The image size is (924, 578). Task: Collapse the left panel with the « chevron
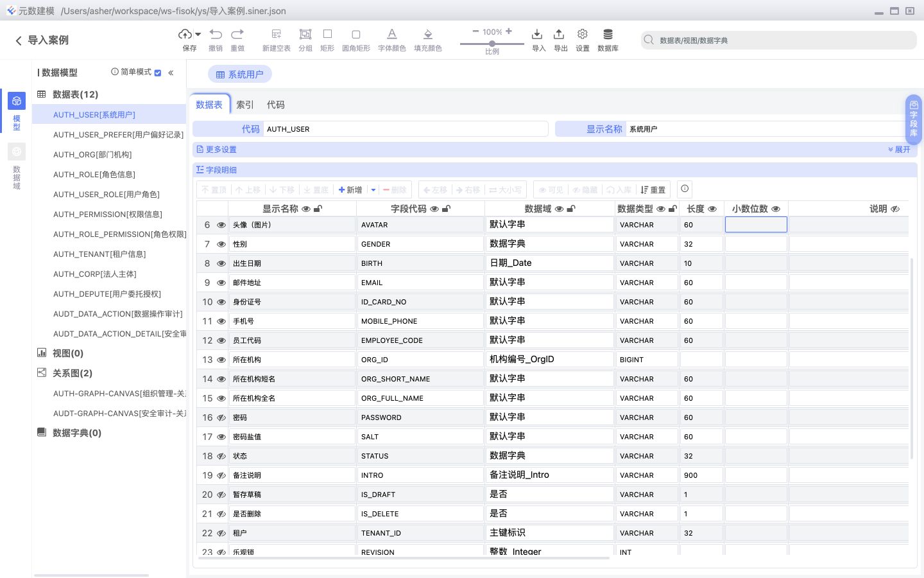(171, 73)
